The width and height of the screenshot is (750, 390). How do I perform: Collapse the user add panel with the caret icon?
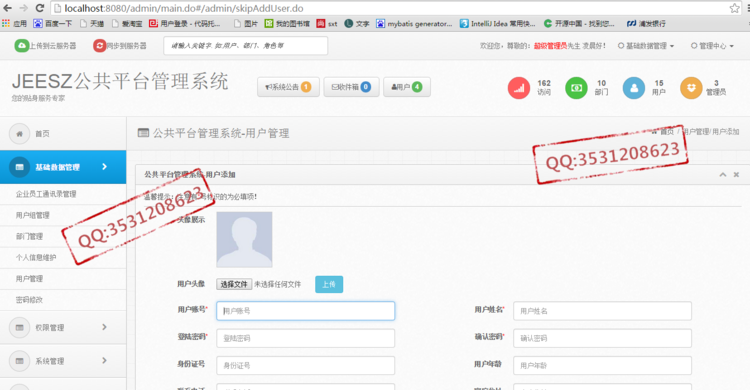(723, 175)
